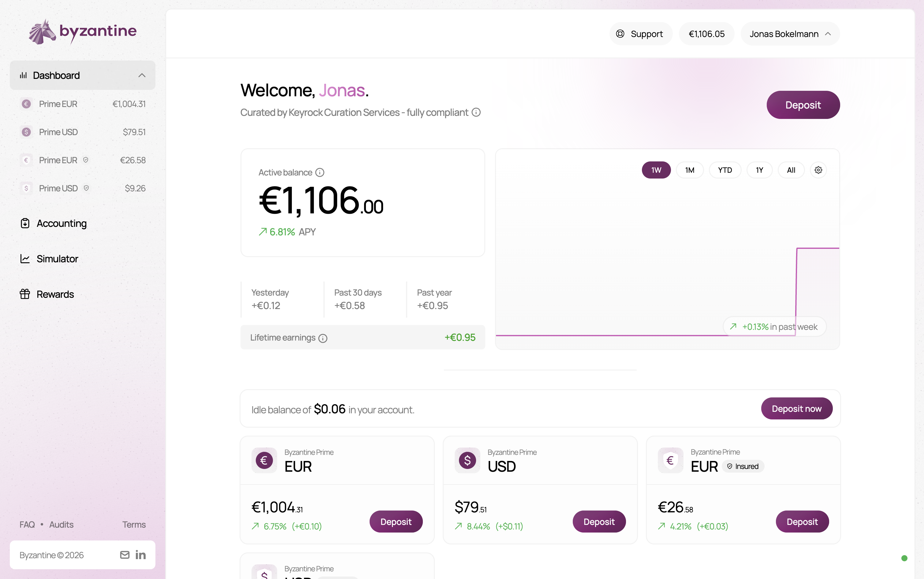Open the Simulator menu item
This screenshot has height=579, width=924.
[57, 259]
